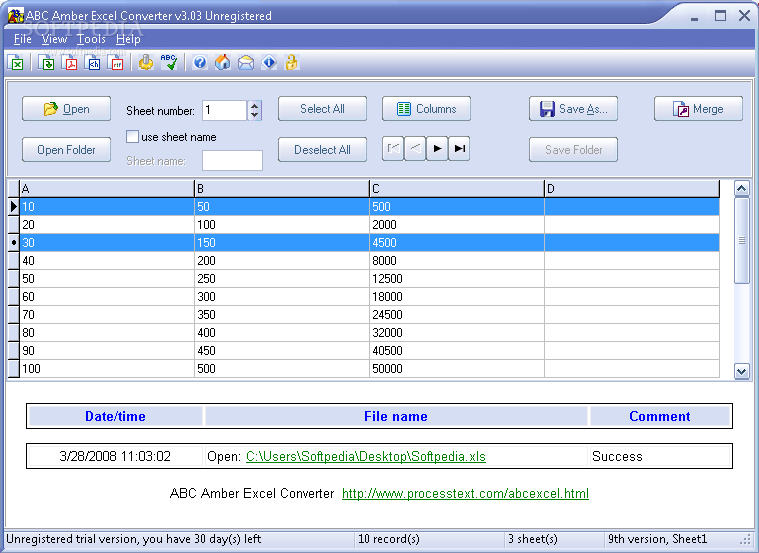Click the Select All button
The width and height of the screenshot is (759, 553).
pyautogui.click(x=322, y=108)
